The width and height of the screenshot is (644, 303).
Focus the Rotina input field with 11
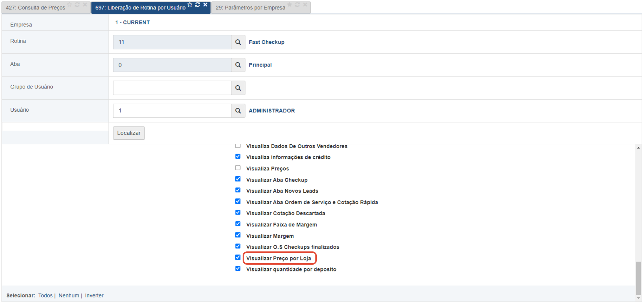[172, 42]
